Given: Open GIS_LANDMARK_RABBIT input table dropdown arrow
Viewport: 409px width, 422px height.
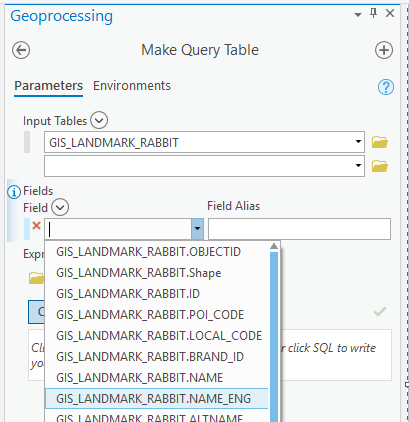Looking at the screenshot, I should pos(358,142).
